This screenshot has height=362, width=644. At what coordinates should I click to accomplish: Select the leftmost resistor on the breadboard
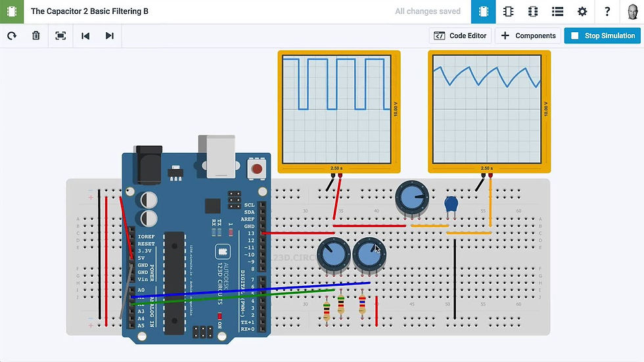point(327,311)
